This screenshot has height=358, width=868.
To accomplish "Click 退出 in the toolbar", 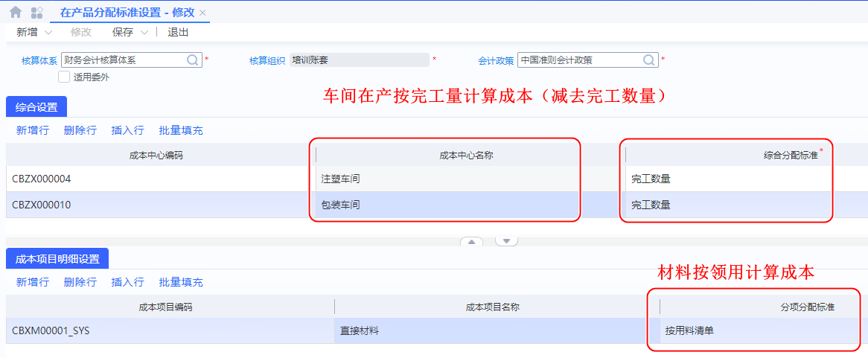I will [x=178, y=32].
